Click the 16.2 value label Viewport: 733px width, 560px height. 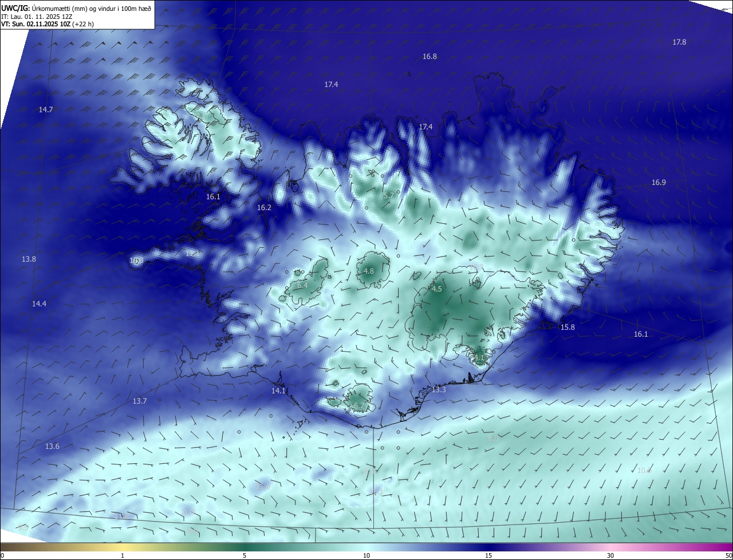tap(264, 208)
